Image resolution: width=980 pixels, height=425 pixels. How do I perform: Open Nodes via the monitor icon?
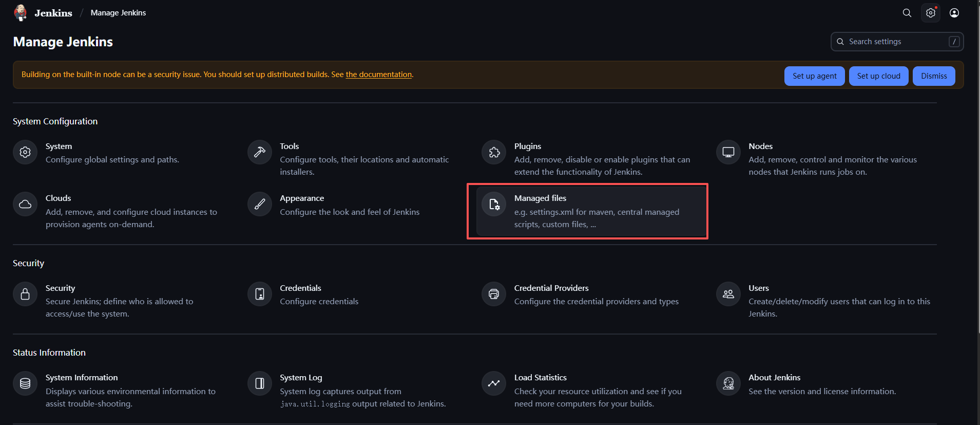click(728, 152)
